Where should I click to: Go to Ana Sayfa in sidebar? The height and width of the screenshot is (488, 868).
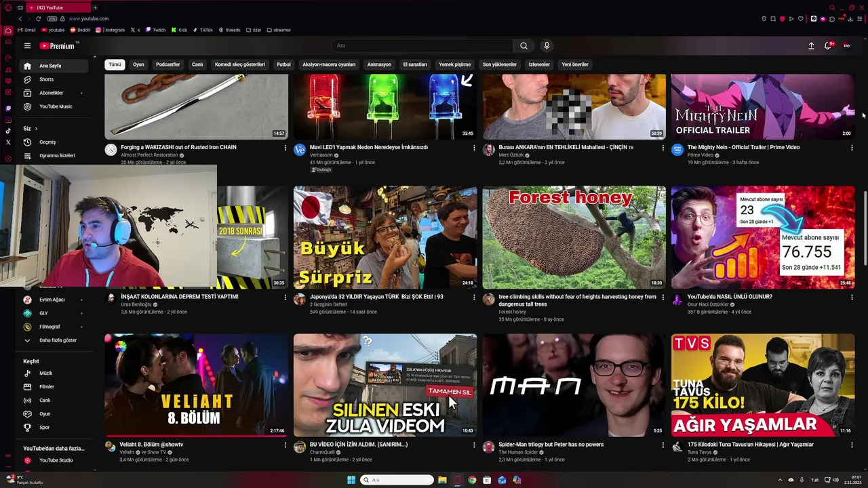(x=53, y=66)
